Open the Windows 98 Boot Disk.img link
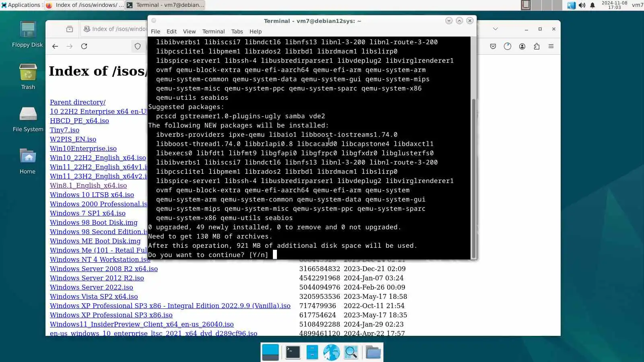Screen dimensions: 644x362 pyautogui.click(x=94, y=222)
